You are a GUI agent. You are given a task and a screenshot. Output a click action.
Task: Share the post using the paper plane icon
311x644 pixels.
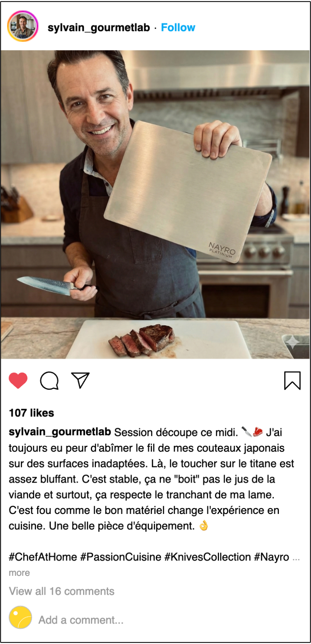click(80, 380)
